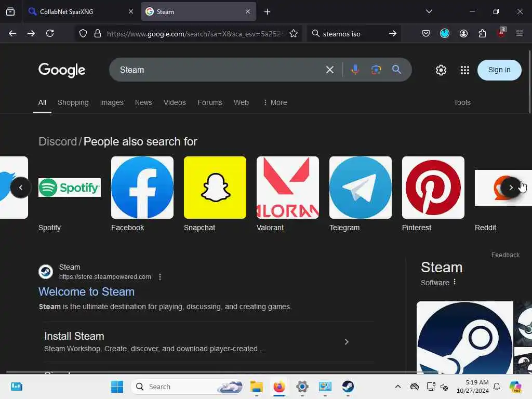The width and height of the screenshot is (532, 399).
Task: Show notifications bell
Action: pyautogui.click(x=497, y=387)
